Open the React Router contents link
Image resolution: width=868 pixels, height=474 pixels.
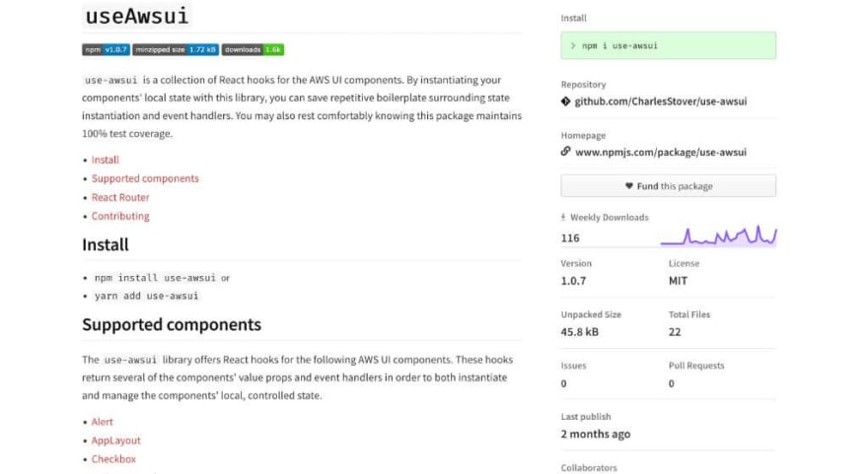coord(120,197)
